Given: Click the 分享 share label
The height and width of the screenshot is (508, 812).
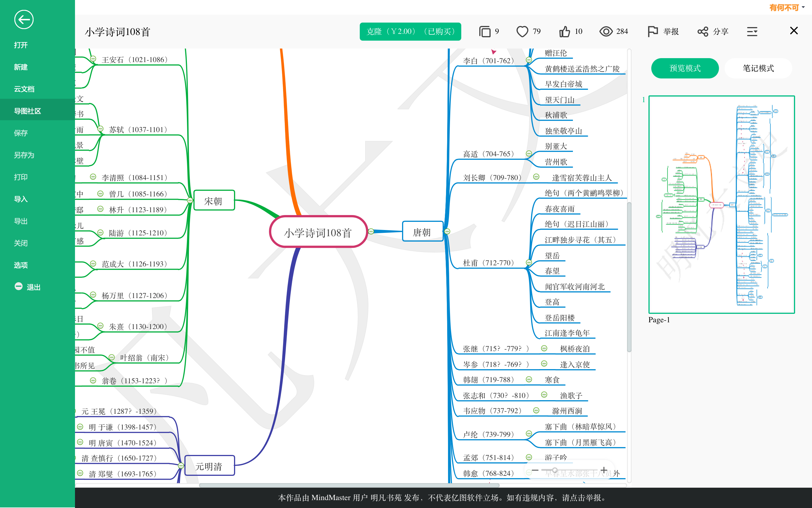Looking at the screenshot, I should click(x=720, y=32).
